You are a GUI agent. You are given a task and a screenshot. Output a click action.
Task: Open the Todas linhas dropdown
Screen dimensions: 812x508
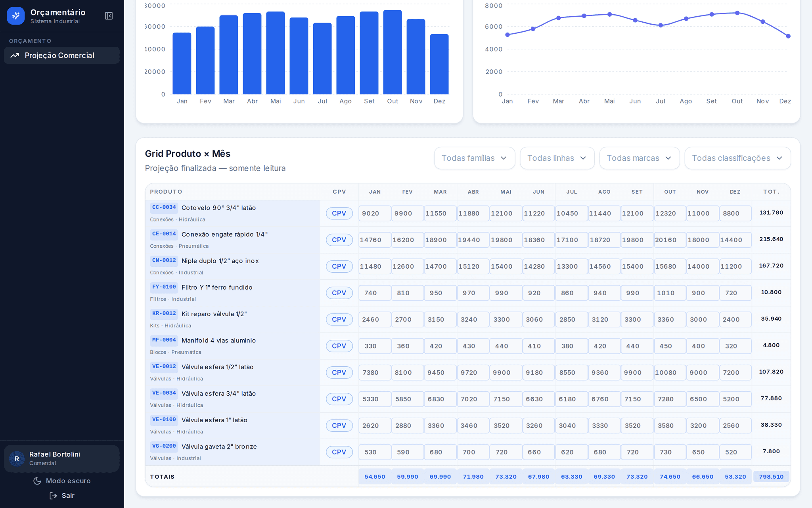click(x=557, y=158)
